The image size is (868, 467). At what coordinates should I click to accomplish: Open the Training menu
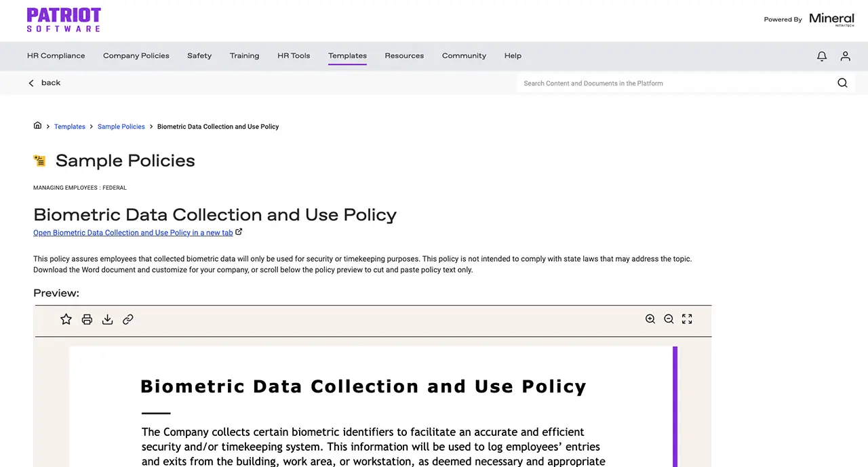click(x=245, y=56)
